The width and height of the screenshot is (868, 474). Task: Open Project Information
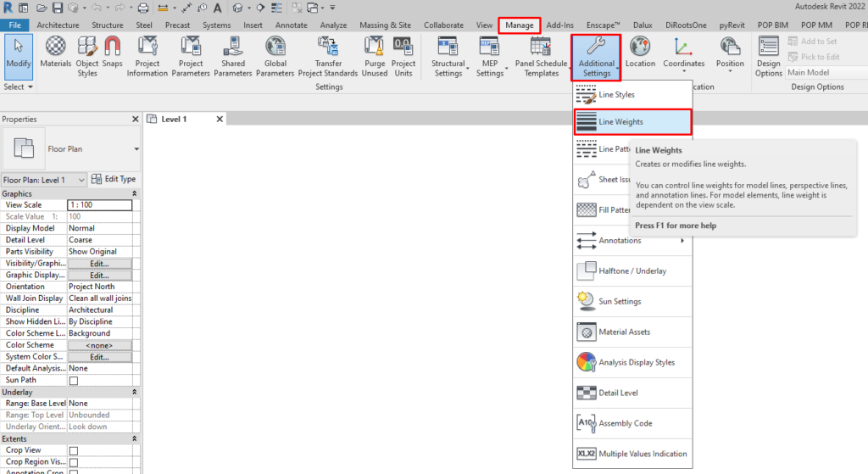pyautogui.click(x=147, y=56)
